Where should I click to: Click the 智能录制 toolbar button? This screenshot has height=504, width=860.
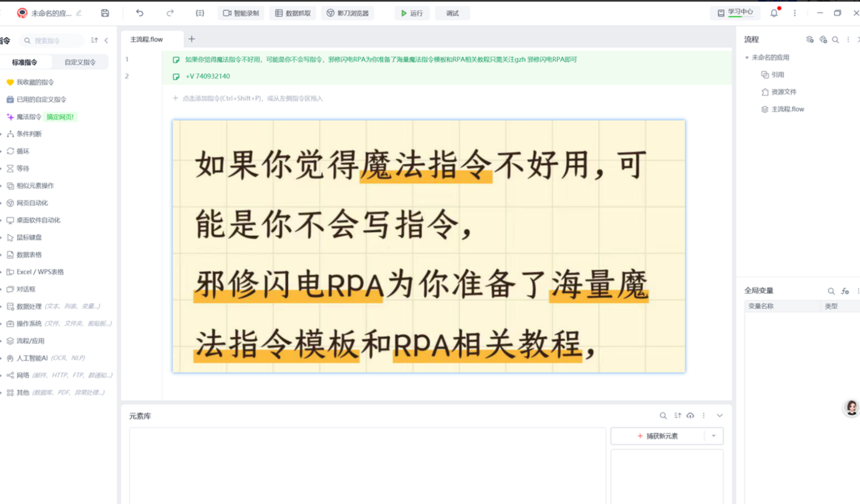pyautogui.click(x=241, y=13)
